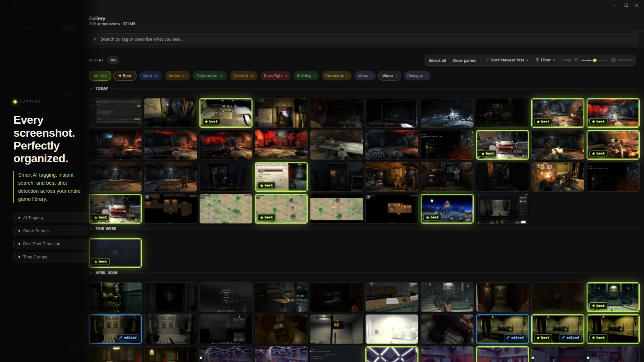
Task: Toggle the Night tag filter chip
Action: pyautogui.click(x=150, y=76)
